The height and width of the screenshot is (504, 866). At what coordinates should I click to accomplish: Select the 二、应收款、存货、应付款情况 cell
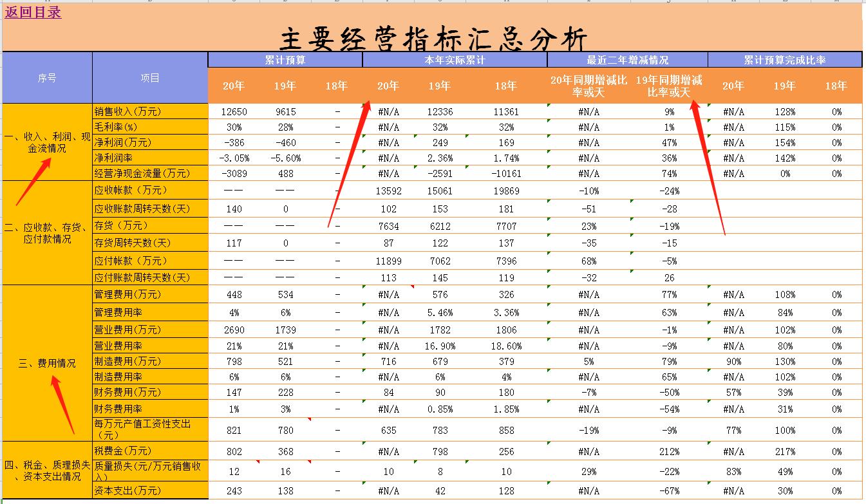(x=46, y=234)
